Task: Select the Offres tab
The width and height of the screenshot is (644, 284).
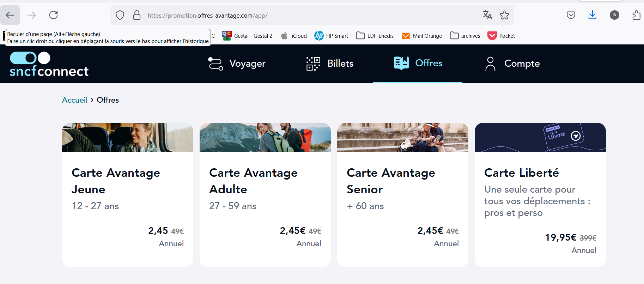Action: point(418,63)
